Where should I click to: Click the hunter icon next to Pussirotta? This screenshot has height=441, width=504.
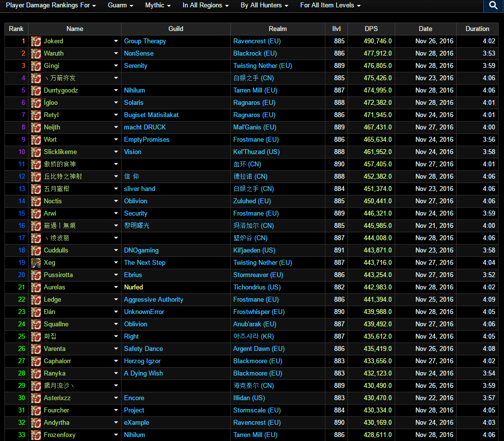click(x=35, y=275)
